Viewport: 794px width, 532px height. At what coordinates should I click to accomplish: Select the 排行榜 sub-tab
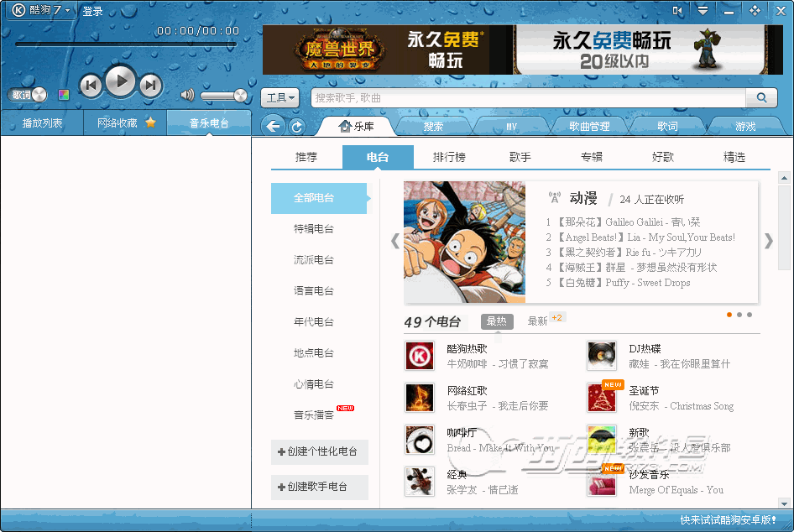(x=449, y=157)
